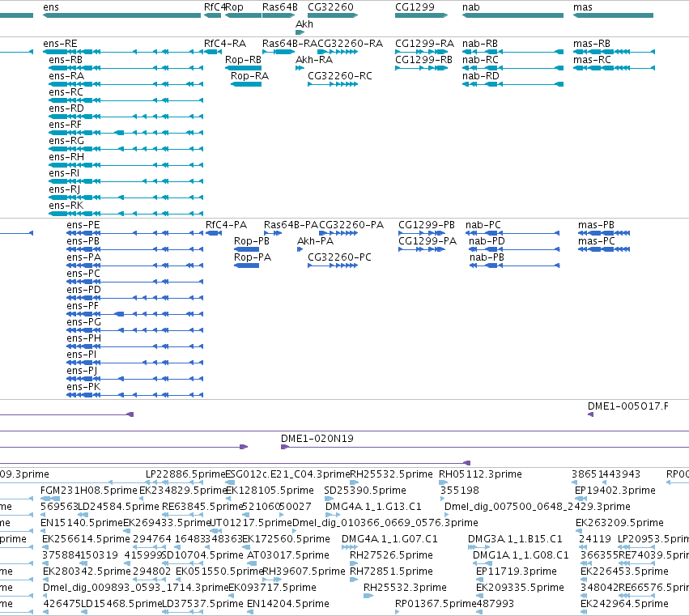Select transcript Rop-RA
Screen dimensions: 689x616
tap(246, 84)
